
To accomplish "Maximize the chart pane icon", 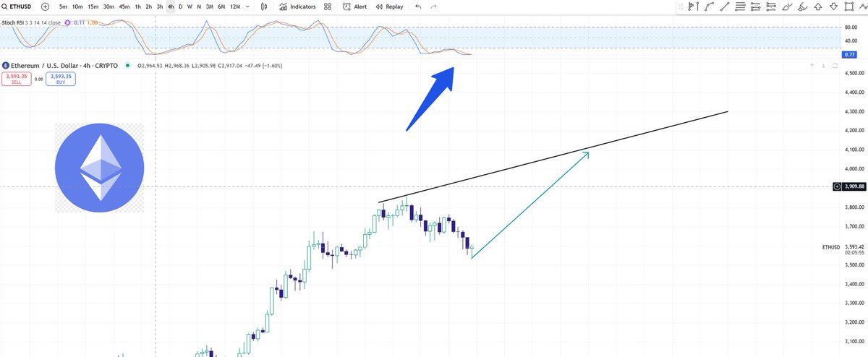I will coord(835,66).
